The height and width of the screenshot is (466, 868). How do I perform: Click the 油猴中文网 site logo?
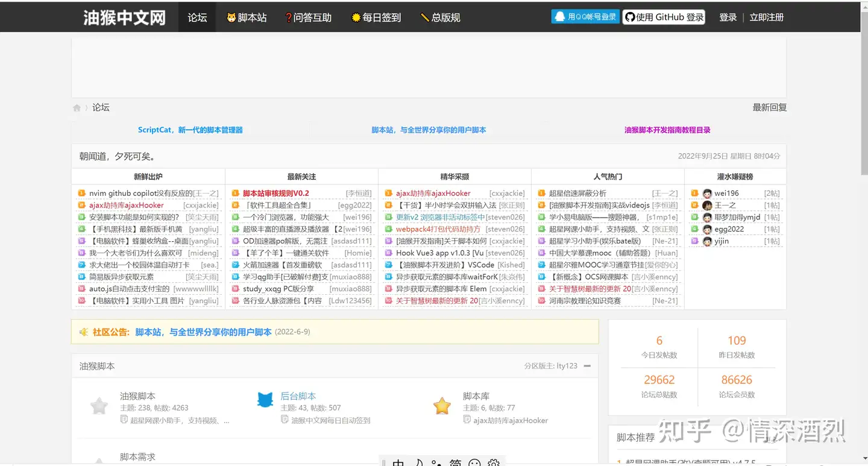[x=124, y=17]
